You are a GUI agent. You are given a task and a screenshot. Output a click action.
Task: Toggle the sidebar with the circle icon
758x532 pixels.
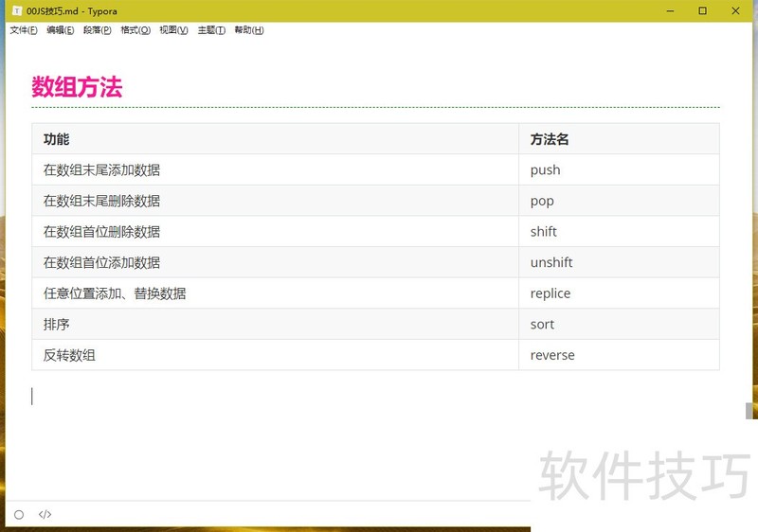click(x=19, y=515)
